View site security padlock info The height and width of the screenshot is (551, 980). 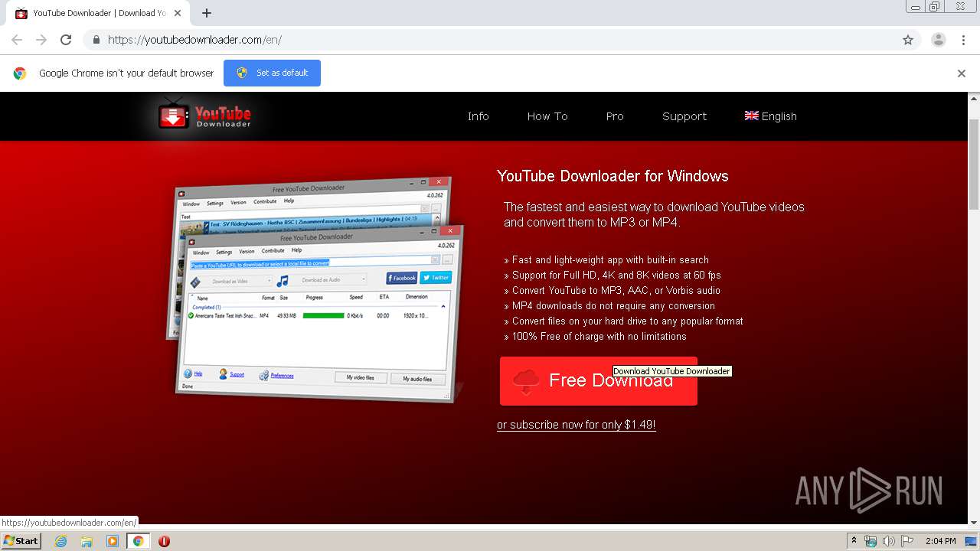[x=96, y=40]
